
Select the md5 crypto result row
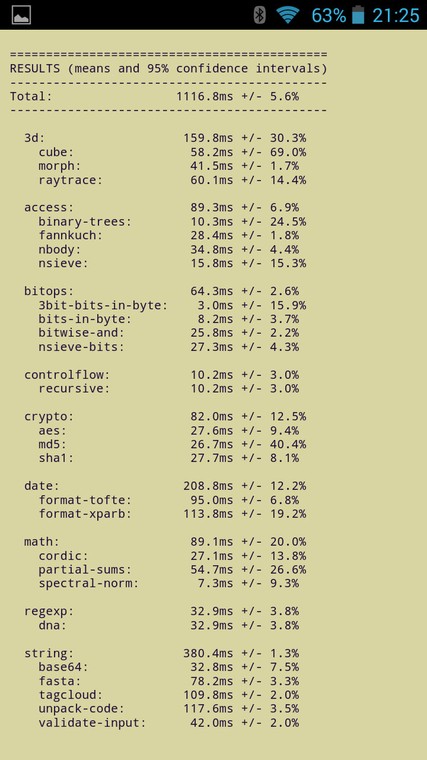coord(173,444)
